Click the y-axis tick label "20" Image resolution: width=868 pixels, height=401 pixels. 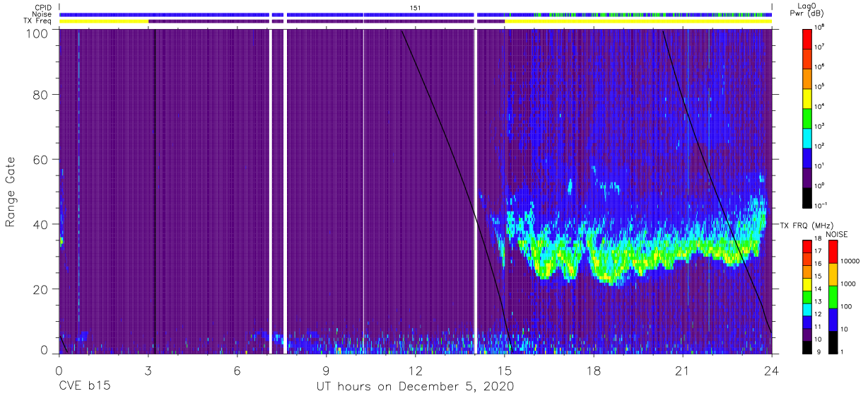point(40,289)
